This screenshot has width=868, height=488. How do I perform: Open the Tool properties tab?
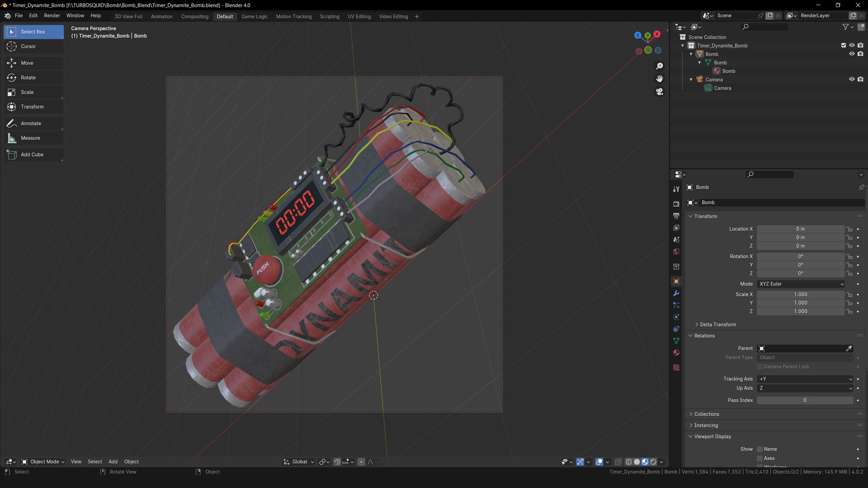(x=676, y=189)
